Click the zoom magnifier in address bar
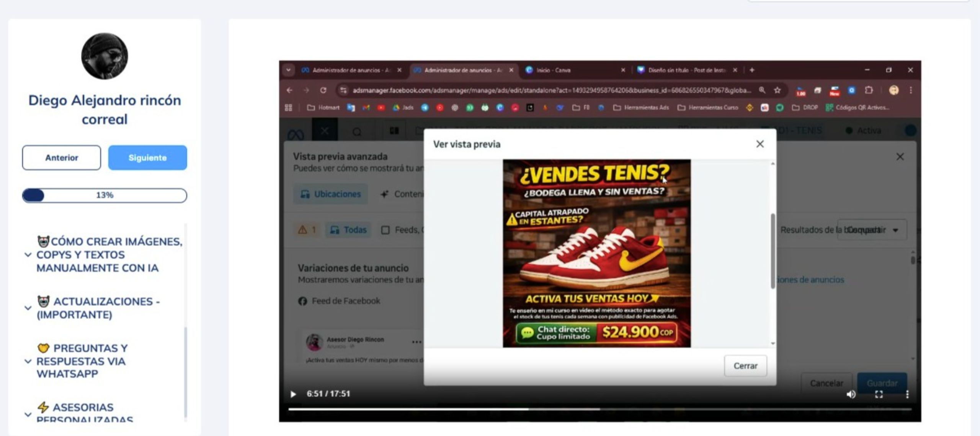 (762, 90)
